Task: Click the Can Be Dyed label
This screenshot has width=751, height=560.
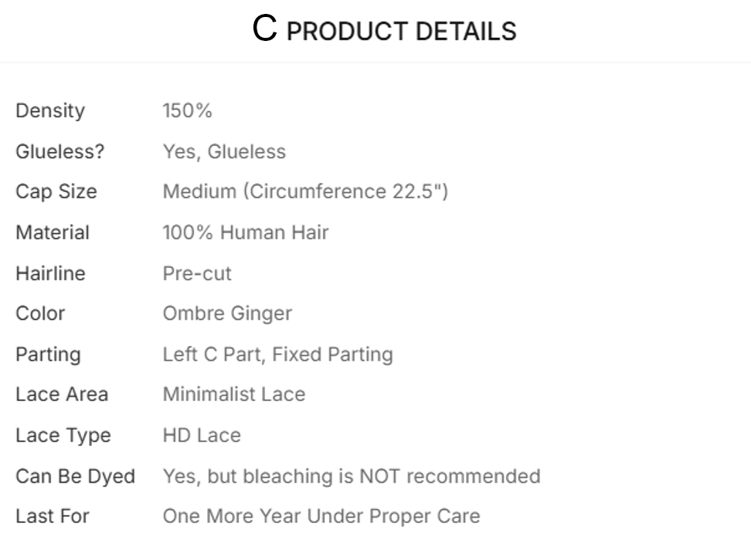Action: click(75, 476)
